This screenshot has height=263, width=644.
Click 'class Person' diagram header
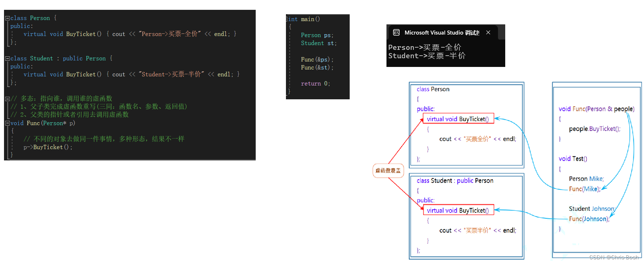tap(433, 89)
